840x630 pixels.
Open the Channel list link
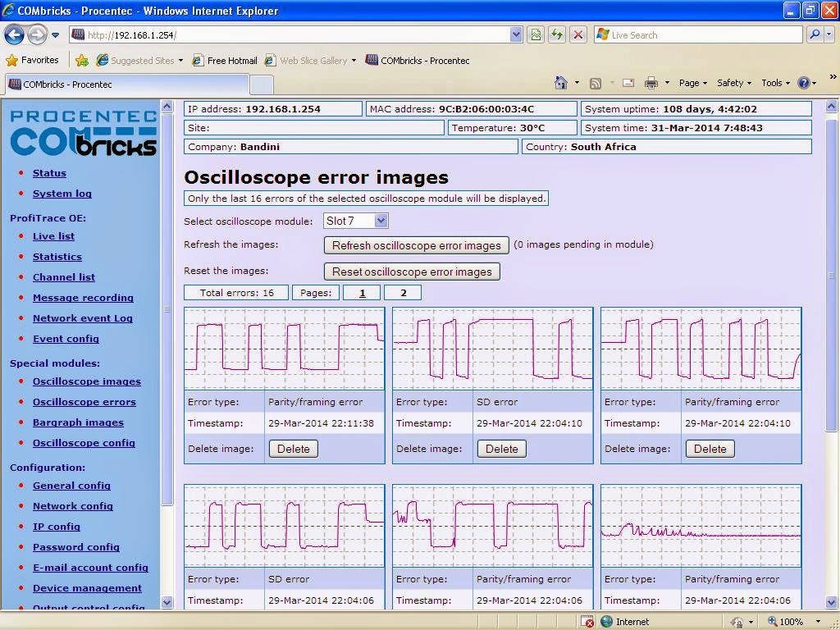pos(64,277)
